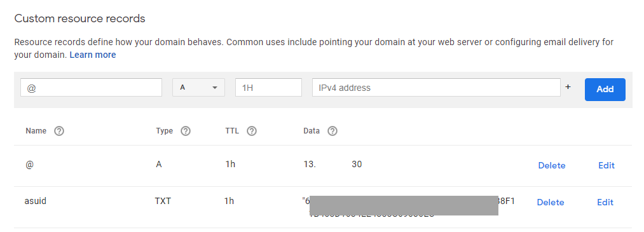This screenshot has height=232, width=644.
Task: Focus the @ name input field
Action: pyautogui.click(x=91, y=88)
